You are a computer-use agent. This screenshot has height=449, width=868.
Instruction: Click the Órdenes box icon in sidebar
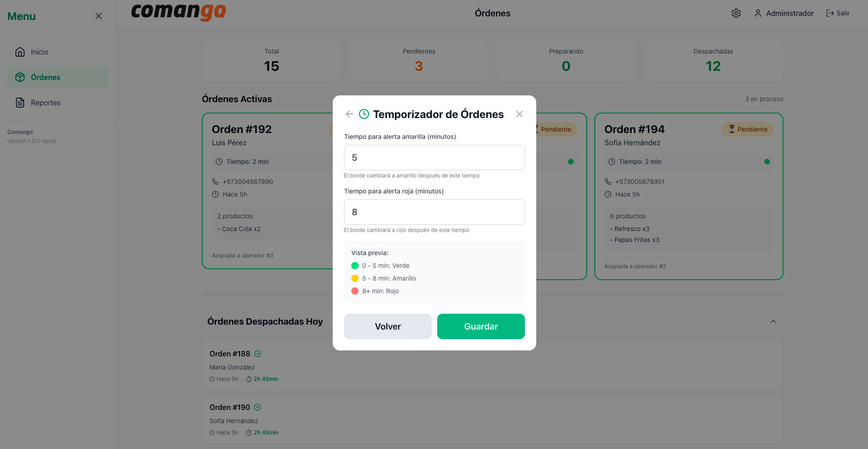click(20, 77)
